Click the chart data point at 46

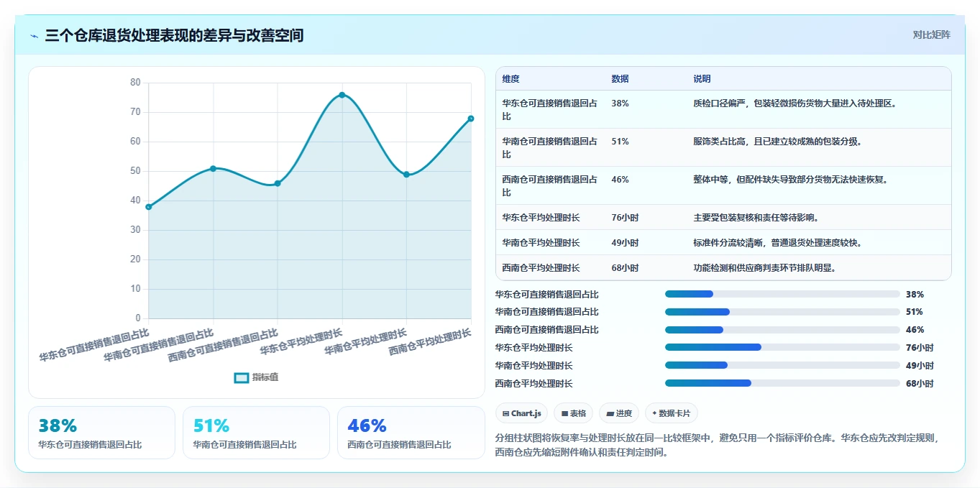[x=278, y=183]
